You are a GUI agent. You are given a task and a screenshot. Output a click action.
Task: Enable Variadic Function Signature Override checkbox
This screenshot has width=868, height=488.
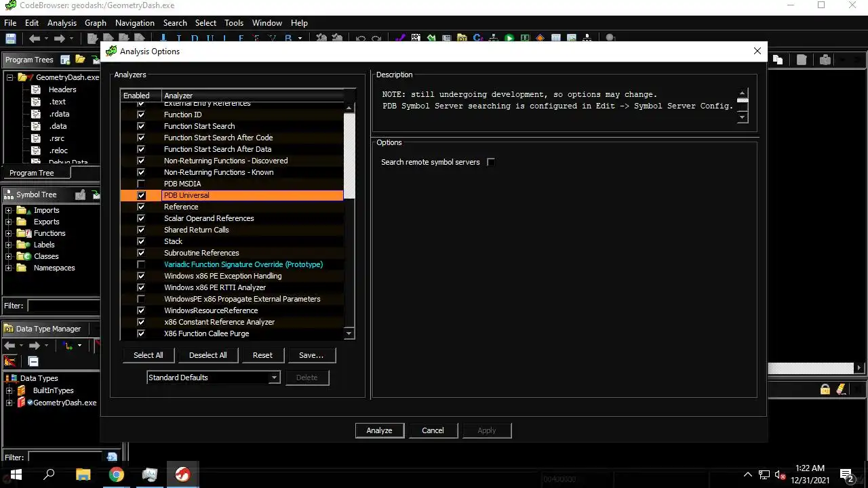141,264
